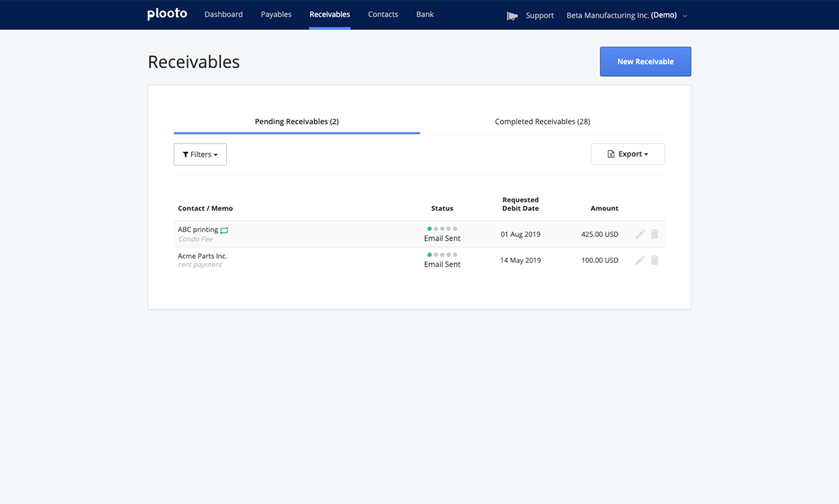Click the Email Sent status for Acme Parts
839x504 pixels.
pos(442,264)
